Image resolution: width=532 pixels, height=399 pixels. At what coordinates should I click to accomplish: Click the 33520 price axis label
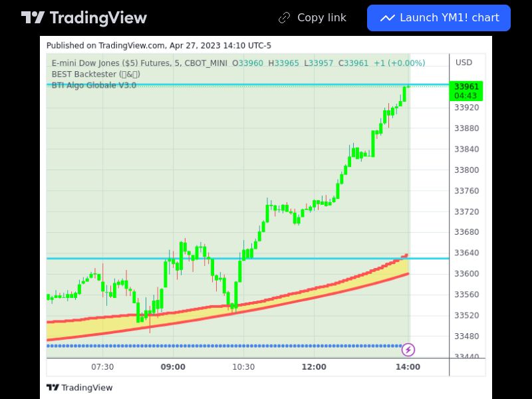pyautogui.click(x=467, y=315)
